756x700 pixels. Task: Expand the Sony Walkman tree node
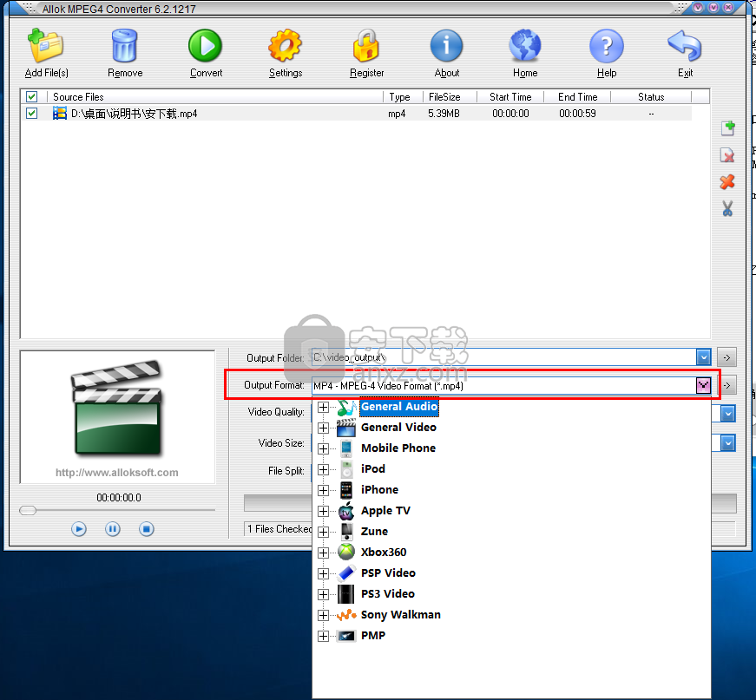coord(324,615)
